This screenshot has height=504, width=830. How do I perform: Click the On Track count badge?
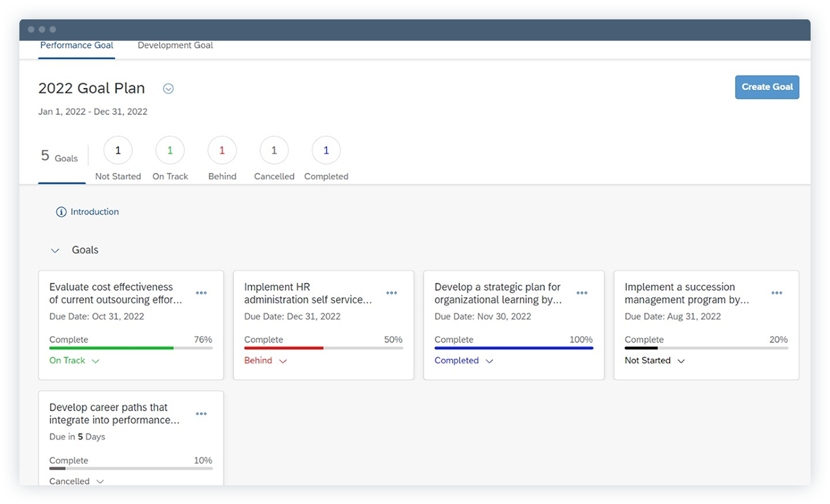coord(170,150)
